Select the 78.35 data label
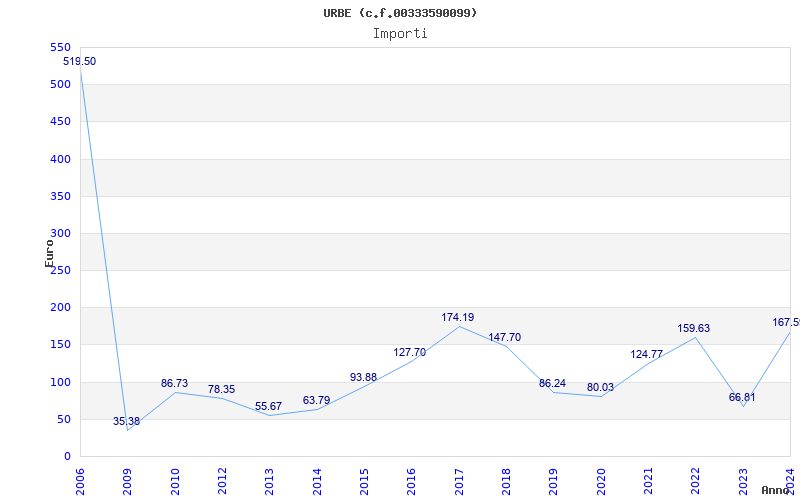Screen dimensions: 800x500 [x=221, y=389]
